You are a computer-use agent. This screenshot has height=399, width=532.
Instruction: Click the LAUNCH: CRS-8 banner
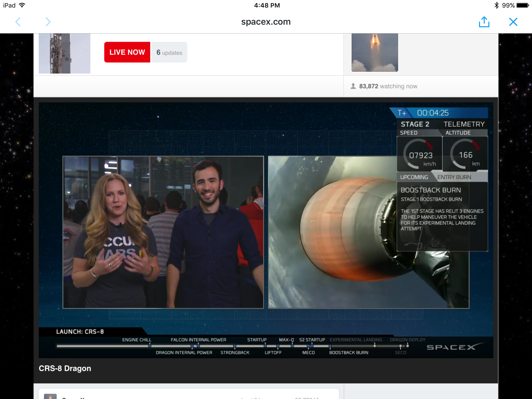80,332
